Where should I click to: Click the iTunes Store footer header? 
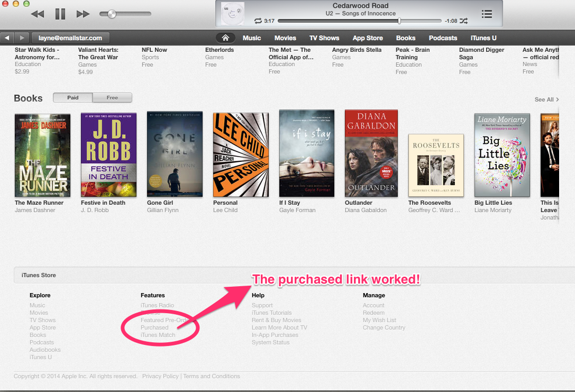pyautogui.click(x=39, y=275)
